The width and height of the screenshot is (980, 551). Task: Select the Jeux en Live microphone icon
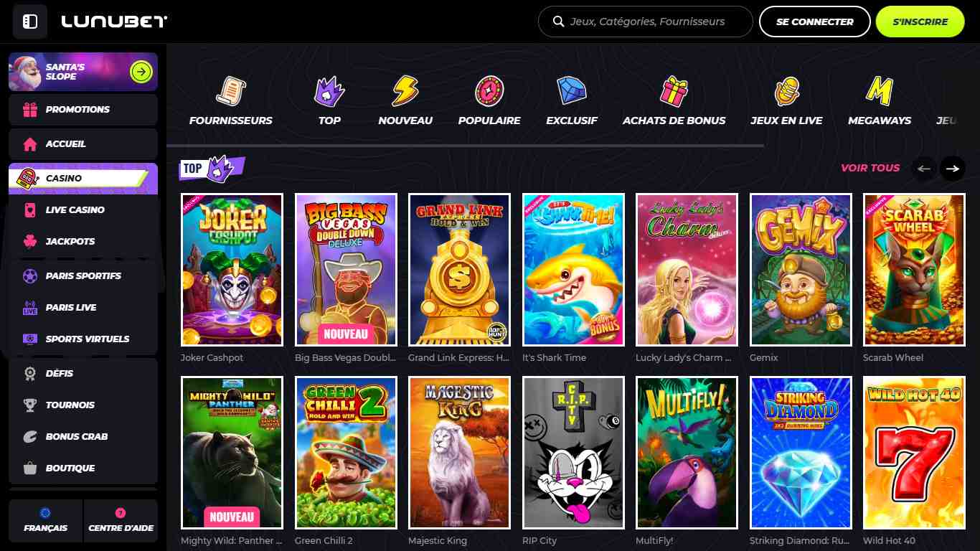[787, 91]
